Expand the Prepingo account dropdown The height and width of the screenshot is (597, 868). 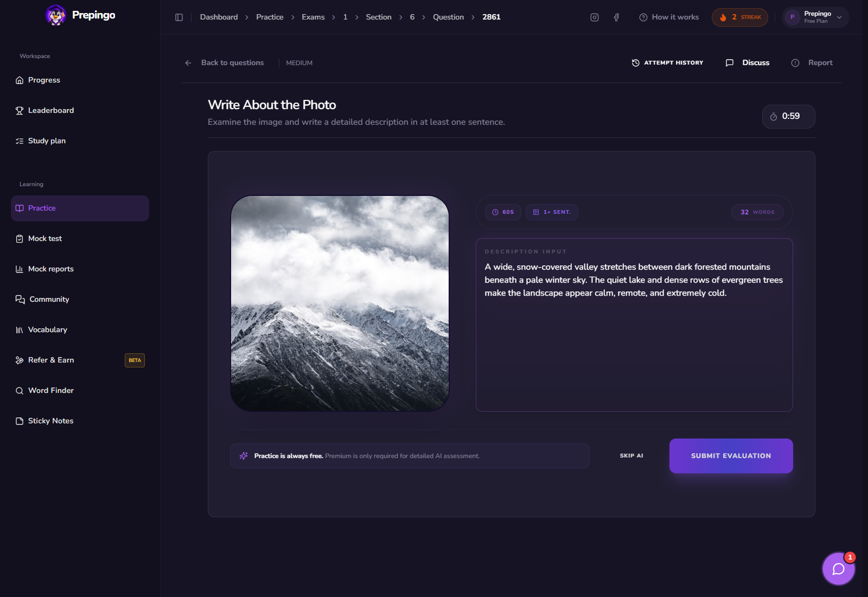click(815, 17)
